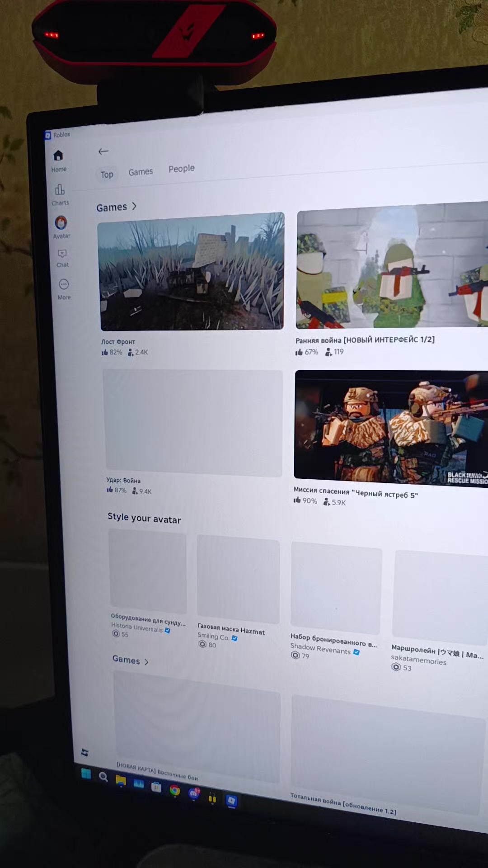The image size is (488, 868).
Task: Open Microsoft Store from taskbar
Action: pyautogui.click(x=156, y=787)
